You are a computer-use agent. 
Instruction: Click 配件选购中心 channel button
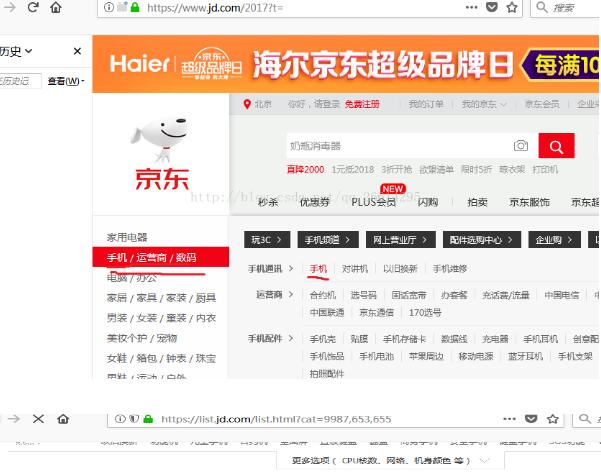481,240
